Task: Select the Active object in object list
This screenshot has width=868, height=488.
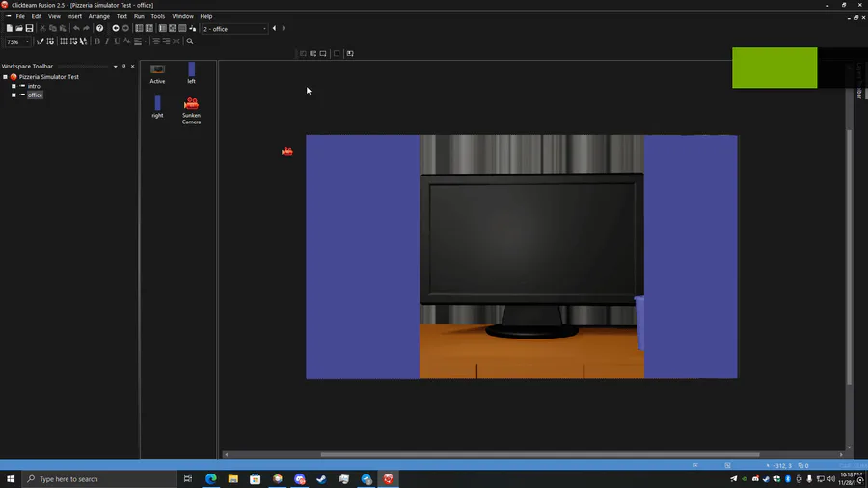Action: click(157, 69)
